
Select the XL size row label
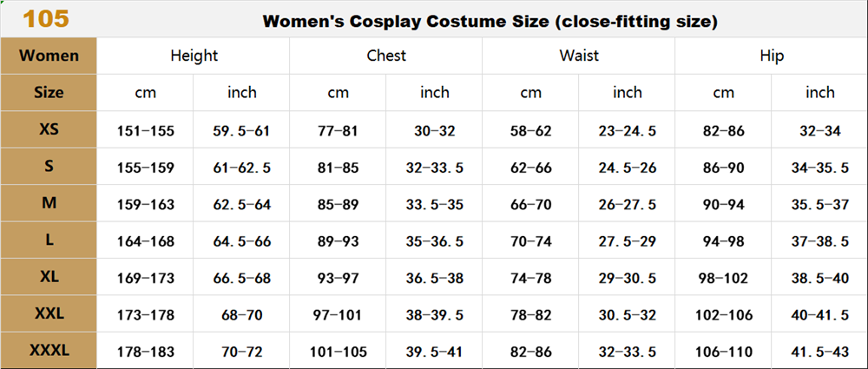[49, 276]
